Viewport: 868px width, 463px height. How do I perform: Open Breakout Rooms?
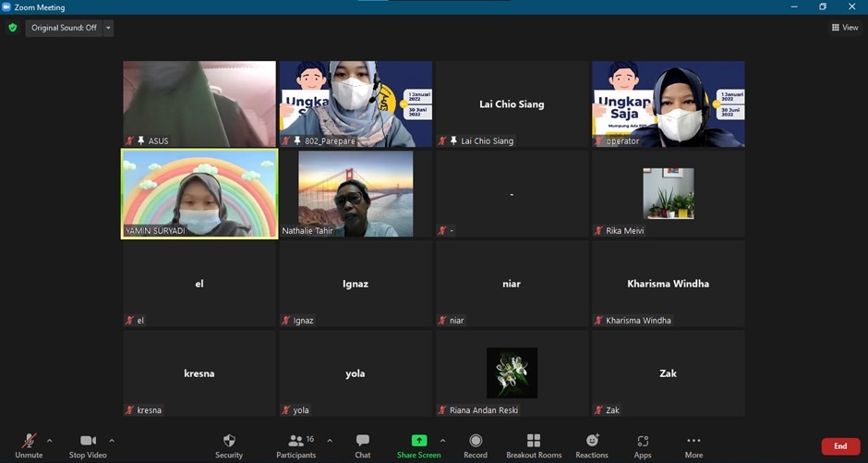[x=534, y=441]
